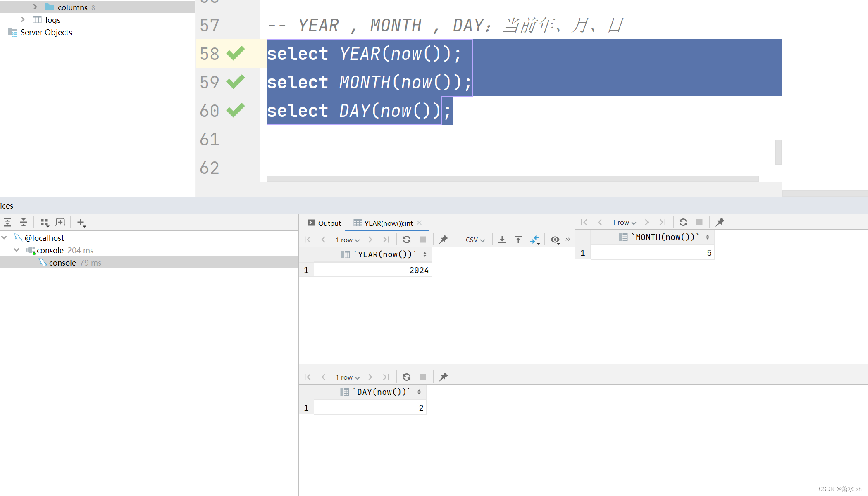Open the Group By services menu
Screen dimensions: 868x496
[x=45, y=223]
